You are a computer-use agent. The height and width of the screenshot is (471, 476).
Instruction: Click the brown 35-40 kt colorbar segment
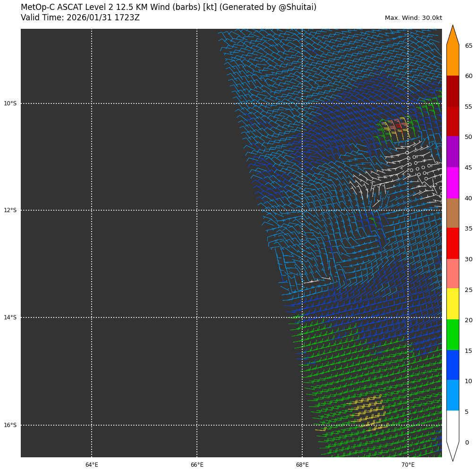(x=452, y=213)
